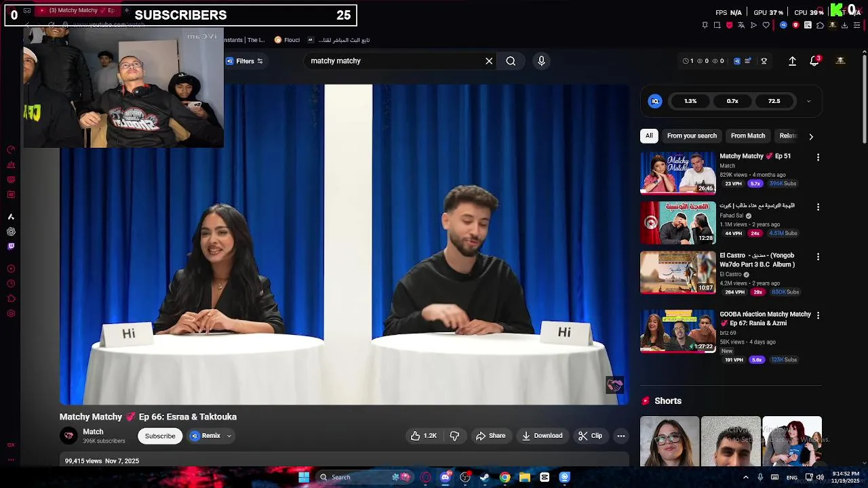Image resolution: width=868 pixels, height=488 pixels.
Task: Open Fahad Sal video thumbnail
Action: click(x=677, y=223)
